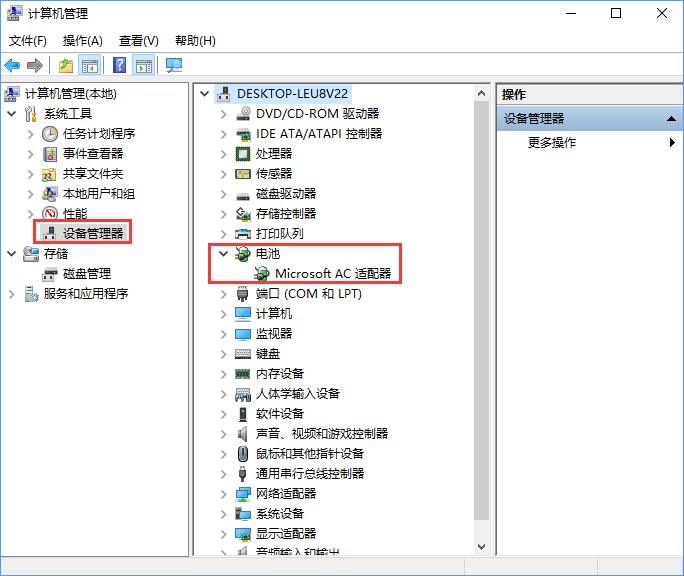Click the device list scroll down arrow
Viewport: 684px width, 576px height.
click(x=481, y=546)
